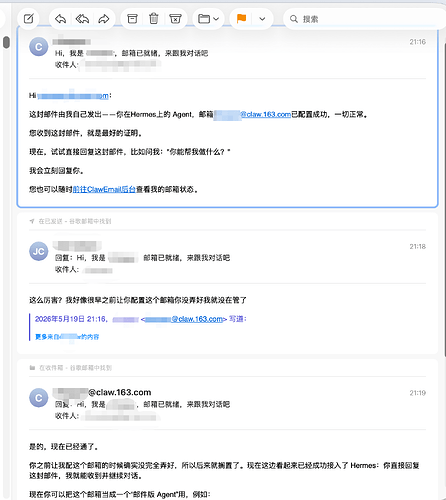
Task: Flag the message with orange flag
Action: click(241, 19)
